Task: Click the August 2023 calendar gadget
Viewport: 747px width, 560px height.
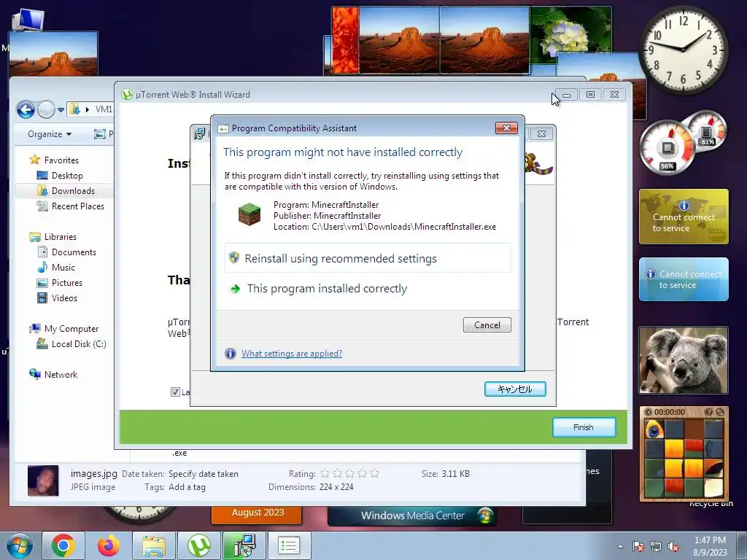Action: (x=256, y=513)
